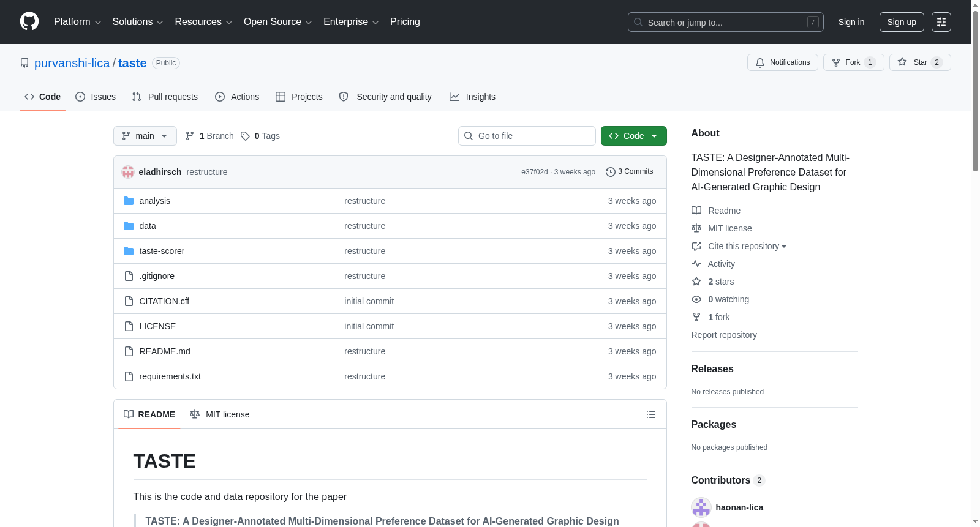This screenshot has width=980, height=527.
Task: Switch to the README tab in file viewer
Action: click(x=149, y=414)
